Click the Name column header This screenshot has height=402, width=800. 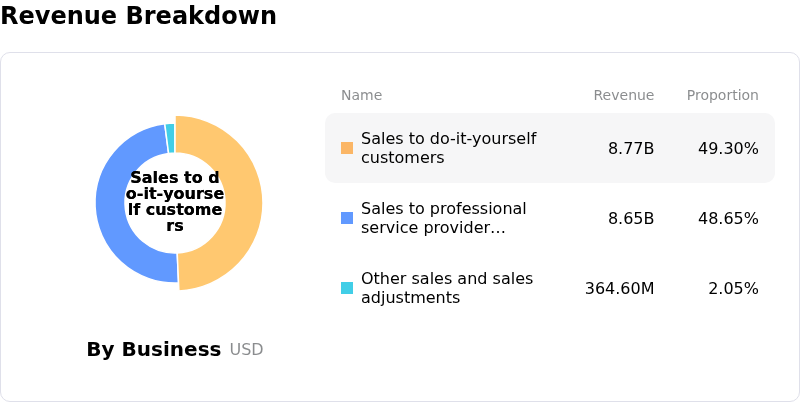[x=361, y=95]
